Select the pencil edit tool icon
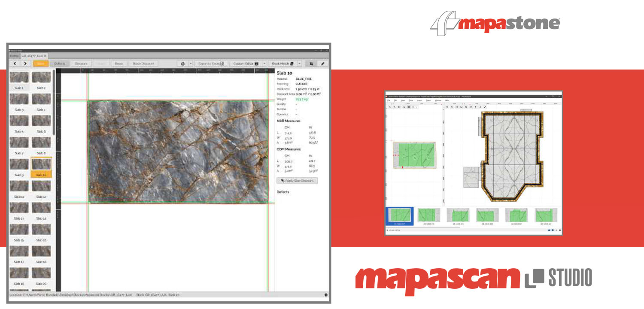This screenshot has width=644, height=309. pos(323,64)
